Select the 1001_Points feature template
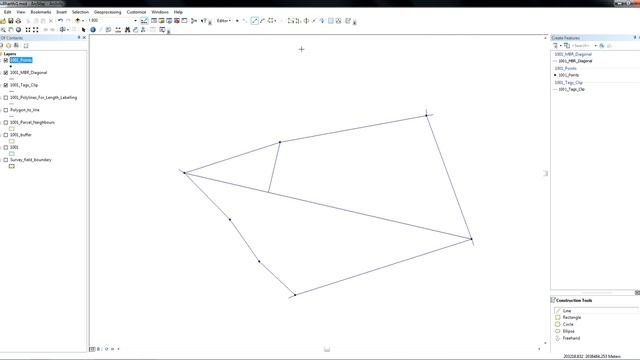 pyautogui.click(x=568, y=75)
